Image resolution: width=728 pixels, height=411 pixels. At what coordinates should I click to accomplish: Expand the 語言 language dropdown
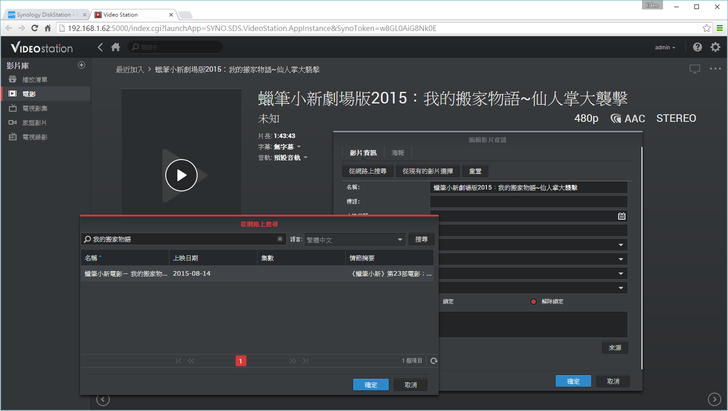[401, 240]
